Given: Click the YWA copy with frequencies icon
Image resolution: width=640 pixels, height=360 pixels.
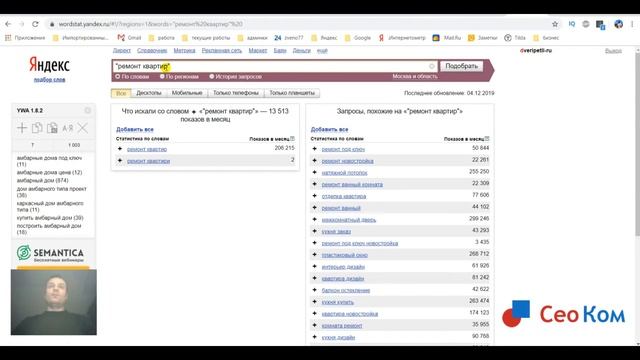Looking at the screenshot, I should click(52, 128).
